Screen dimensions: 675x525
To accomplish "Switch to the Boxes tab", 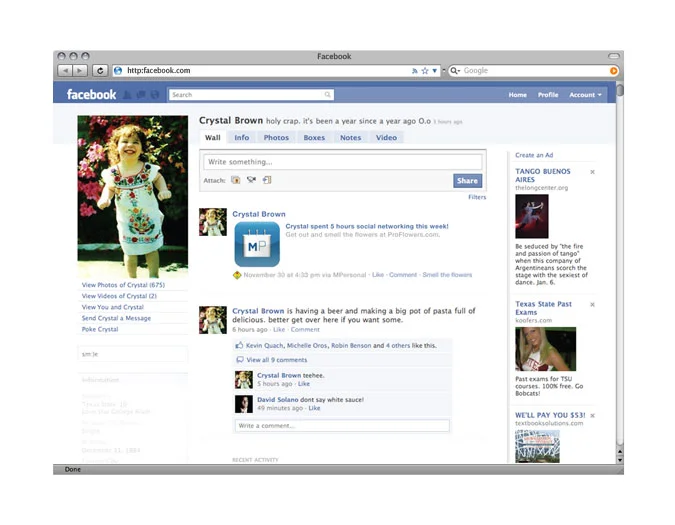I will click(x=314, y=138).
